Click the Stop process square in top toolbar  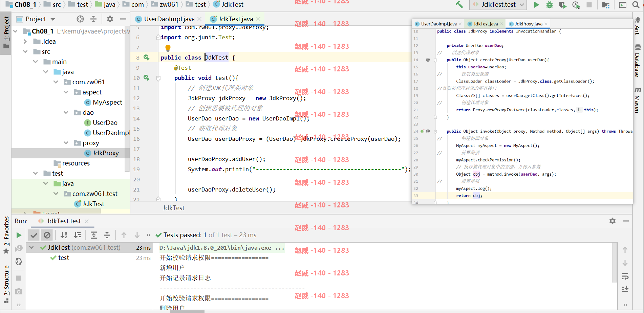pyautogui.click(x=589, y=5)
